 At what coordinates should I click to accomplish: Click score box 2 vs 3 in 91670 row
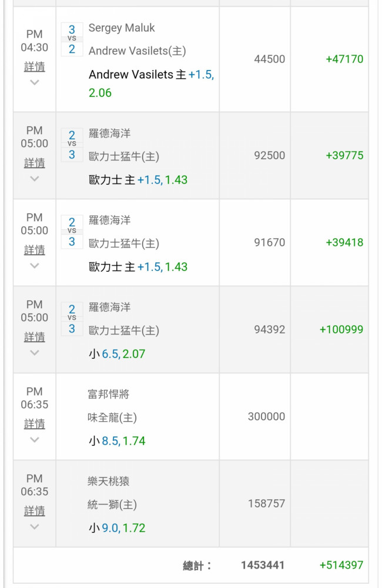pyautogui.click(x=72, y=232)
